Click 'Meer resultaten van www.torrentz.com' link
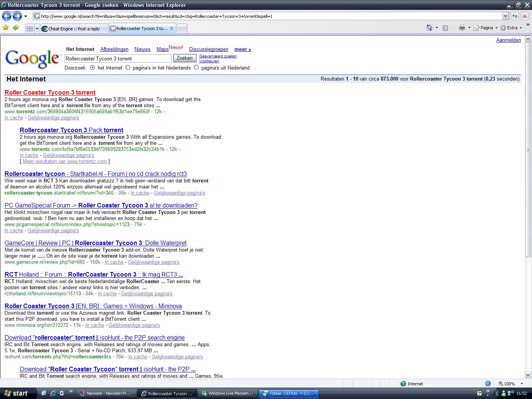 click(65, 161)
